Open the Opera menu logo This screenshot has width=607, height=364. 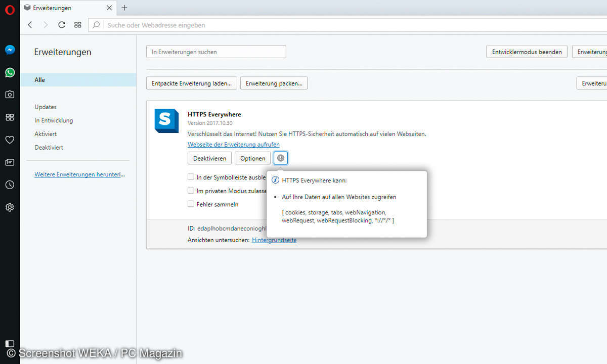point(10,10)
